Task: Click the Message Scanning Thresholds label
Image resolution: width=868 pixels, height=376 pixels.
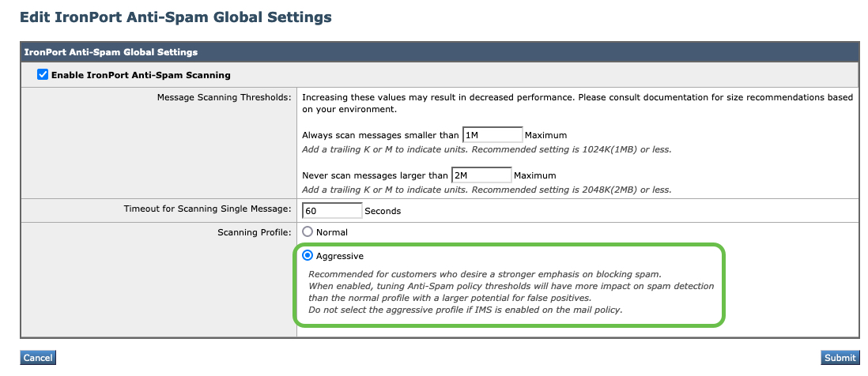Action: pos(224,97)
